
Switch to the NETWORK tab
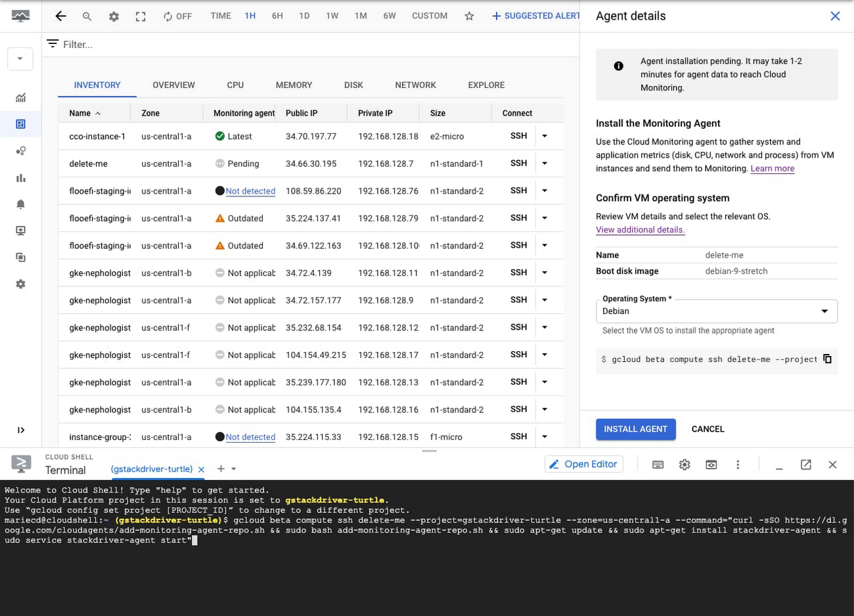click(415, 85)
